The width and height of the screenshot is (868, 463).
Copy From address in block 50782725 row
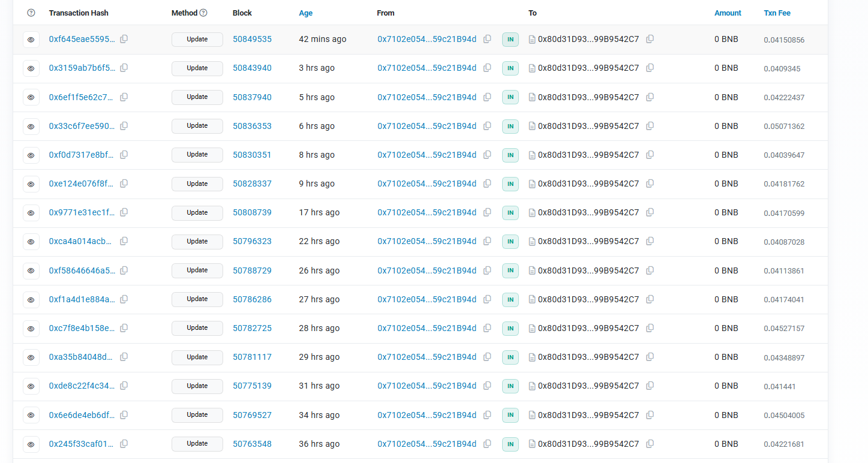487,328
